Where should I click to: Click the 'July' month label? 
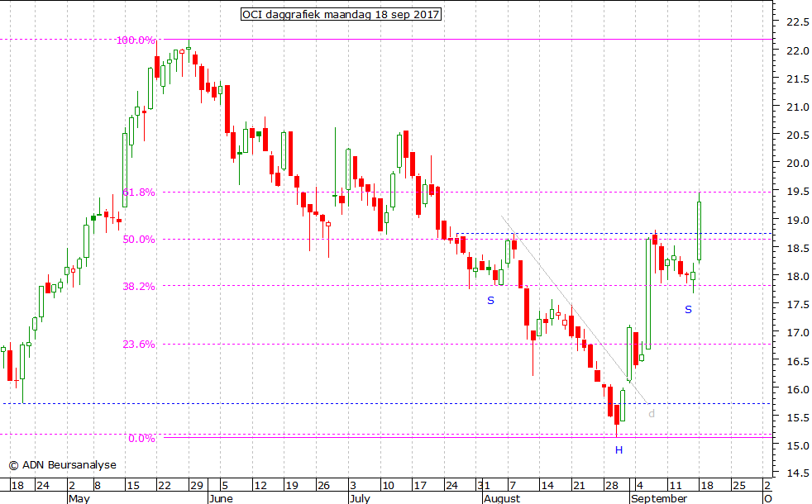click(360, 498)
